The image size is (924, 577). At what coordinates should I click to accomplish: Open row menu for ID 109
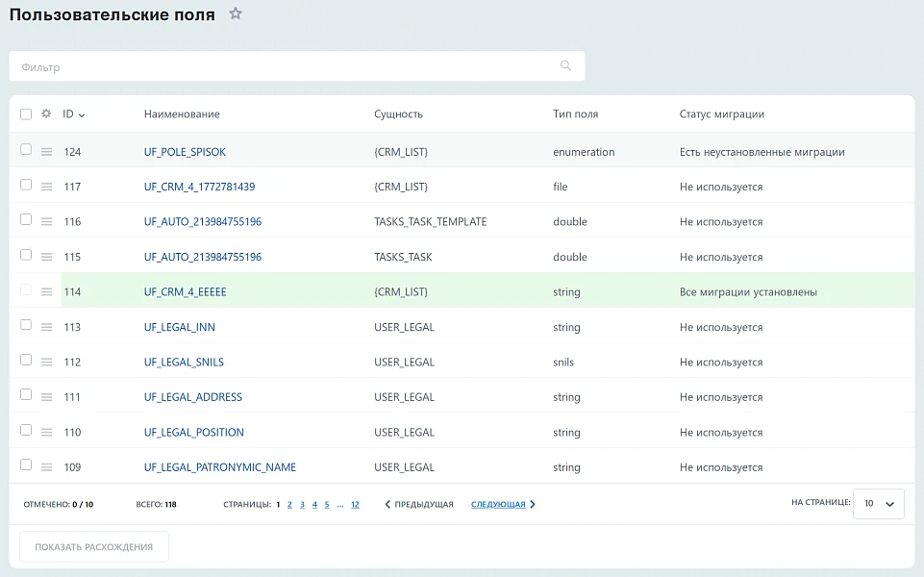[46, 467]
